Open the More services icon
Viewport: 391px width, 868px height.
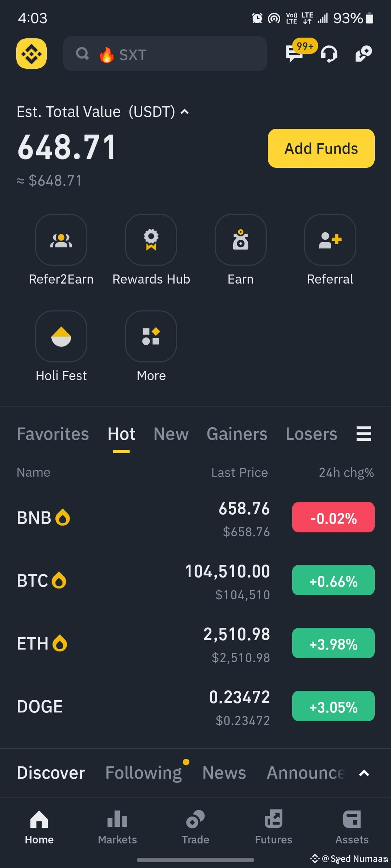pyautogui.click(x=151, y=336)
